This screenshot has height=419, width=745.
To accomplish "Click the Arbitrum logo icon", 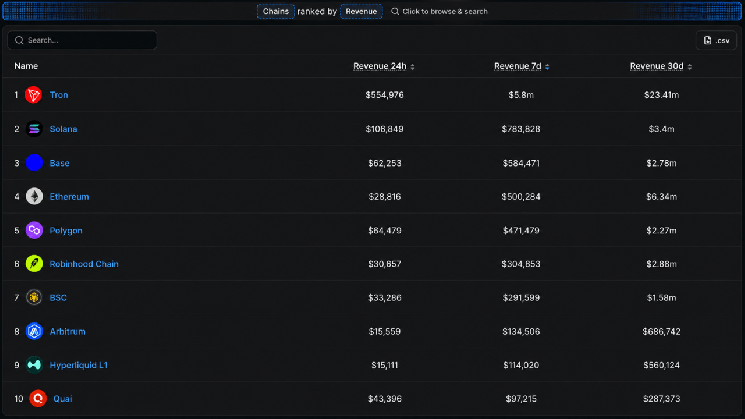I will click(x=34, y=331).
